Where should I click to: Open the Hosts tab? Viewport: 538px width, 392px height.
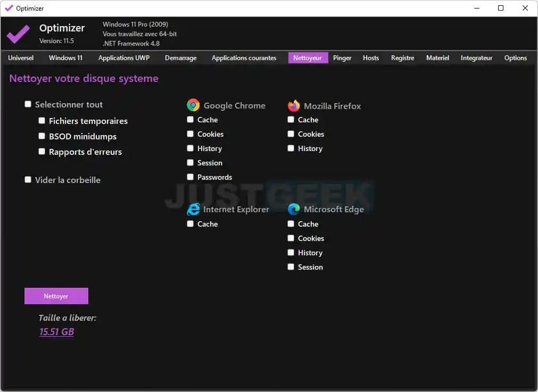(x=371, y=58)
